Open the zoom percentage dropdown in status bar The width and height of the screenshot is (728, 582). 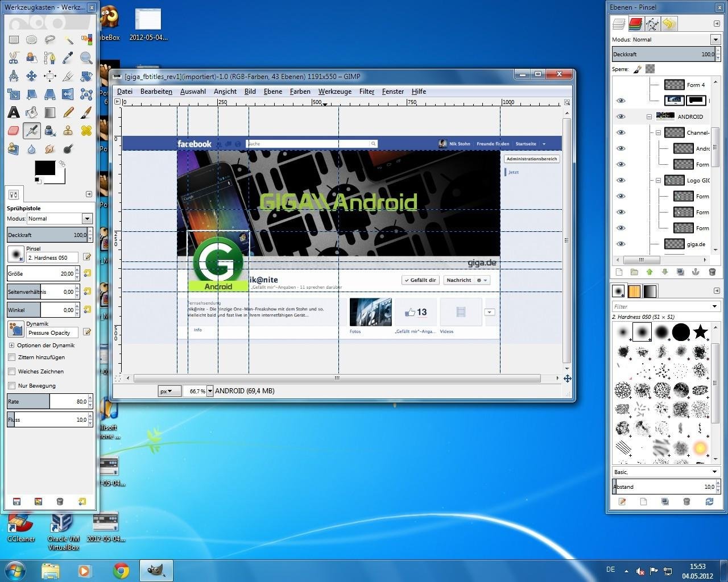(210, 391)
